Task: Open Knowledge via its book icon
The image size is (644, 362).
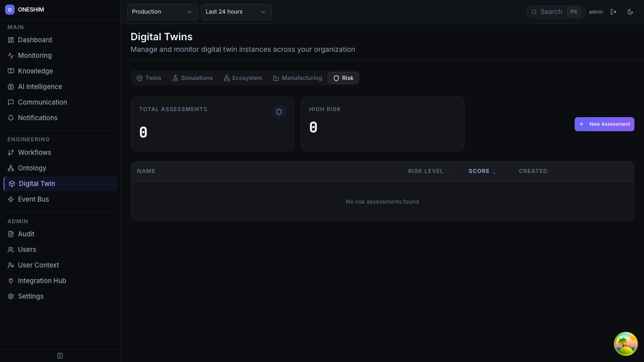Action: click(11, 71)
